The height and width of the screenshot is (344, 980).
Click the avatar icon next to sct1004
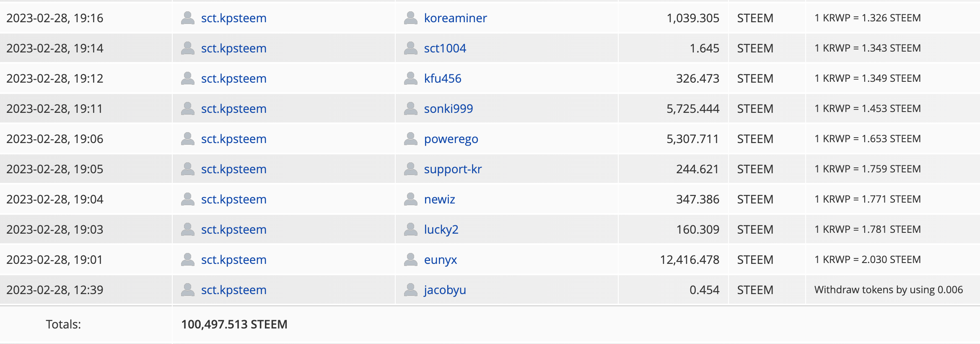(x=410, y=48)
